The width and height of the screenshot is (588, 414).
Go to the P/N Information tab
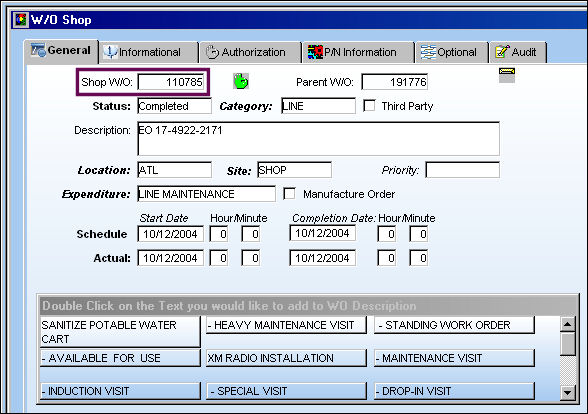[358, 52]
